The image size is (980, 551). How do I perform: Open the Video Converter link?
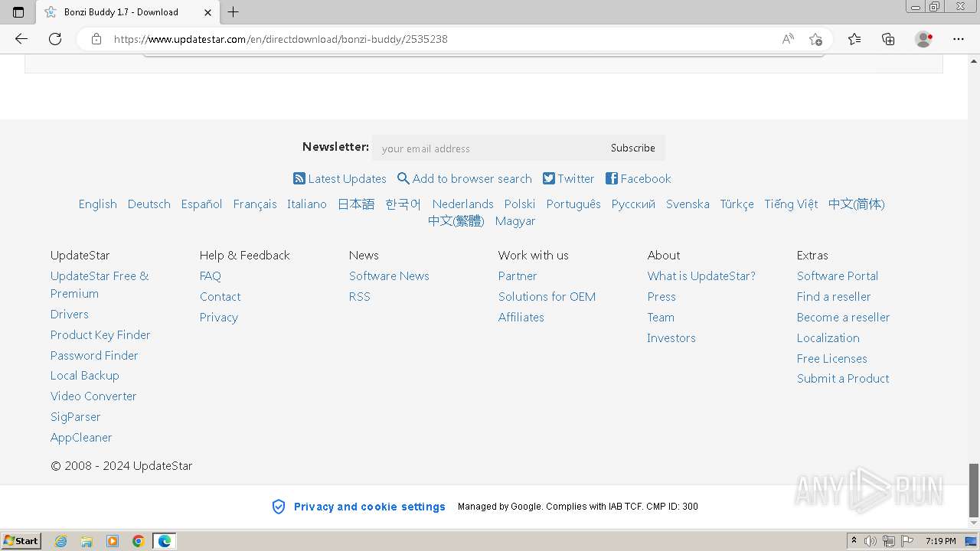pyautogui.click(x=93, y=396)
